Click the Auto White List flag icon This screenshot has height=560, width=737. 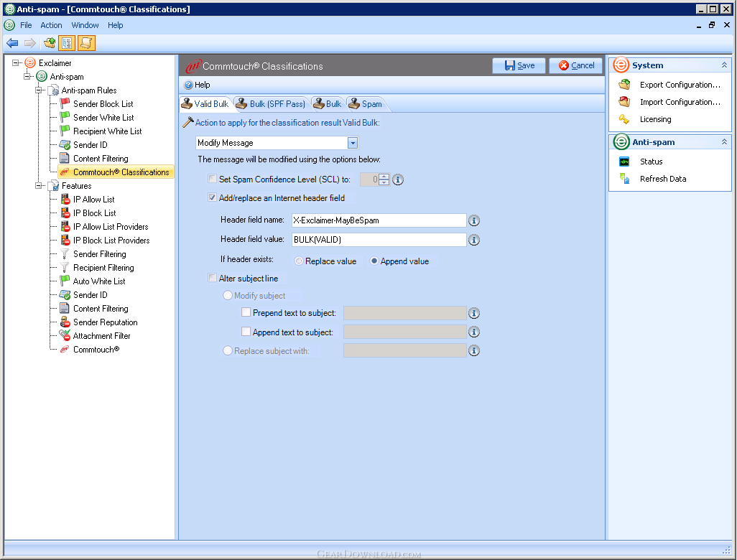pos(65,281)
